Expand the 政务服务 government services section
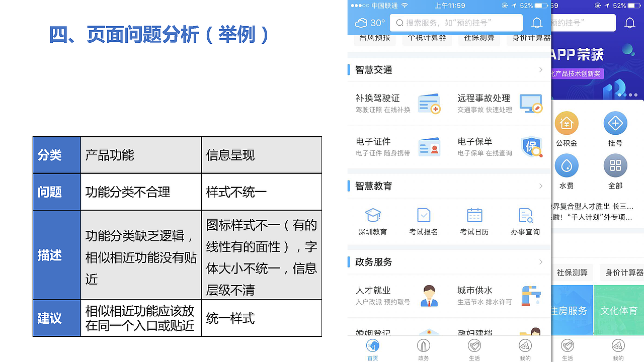This screenshot has width=644, height=362. [x=540, y=262]
